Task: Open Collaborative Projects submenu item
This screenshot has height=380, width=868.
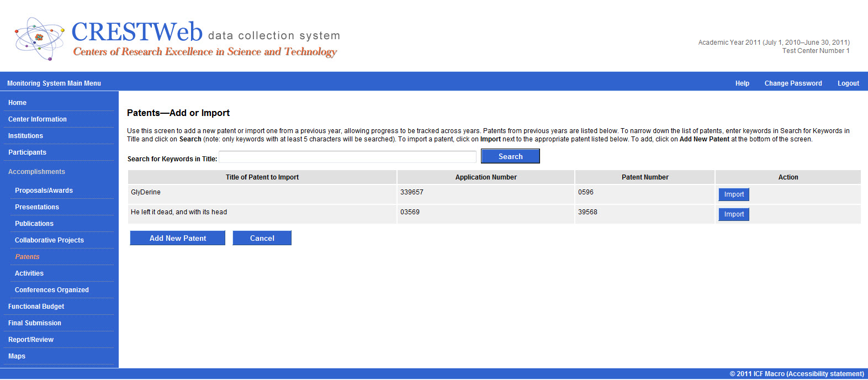Action: (x=49, y=240)
